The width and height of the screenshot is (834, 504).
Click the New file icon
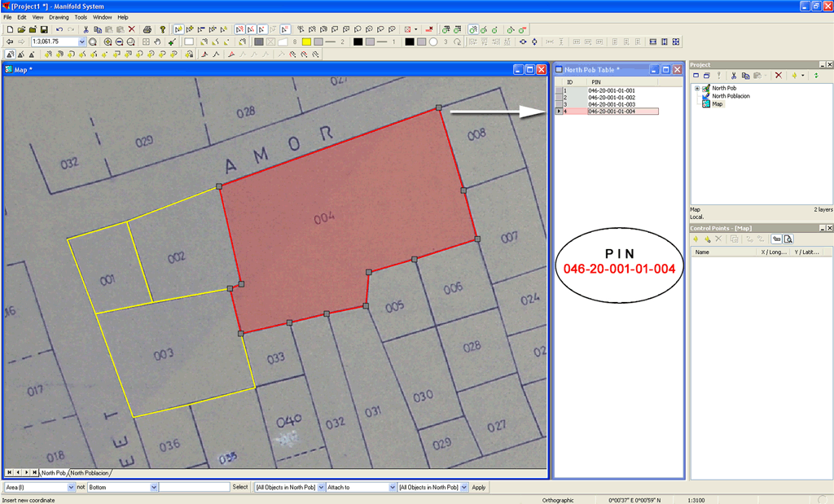point(10,30)
